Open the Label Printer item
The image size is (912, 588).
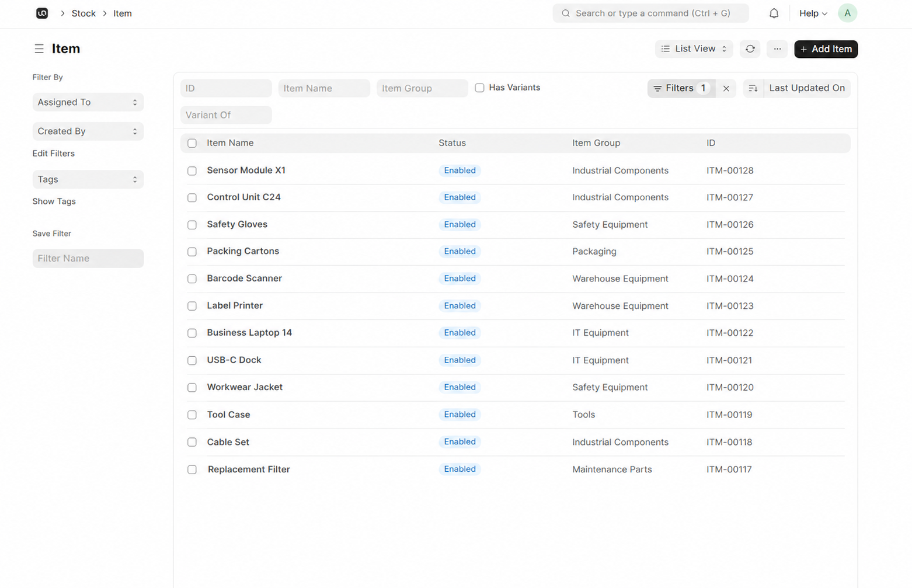point(235,306)
